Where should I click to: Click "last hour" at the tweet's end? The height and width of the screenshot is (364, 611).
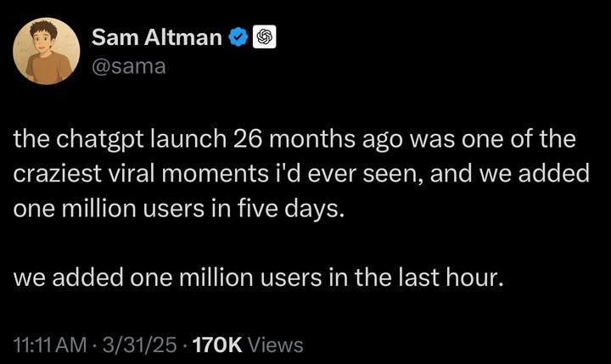point(457,279)
